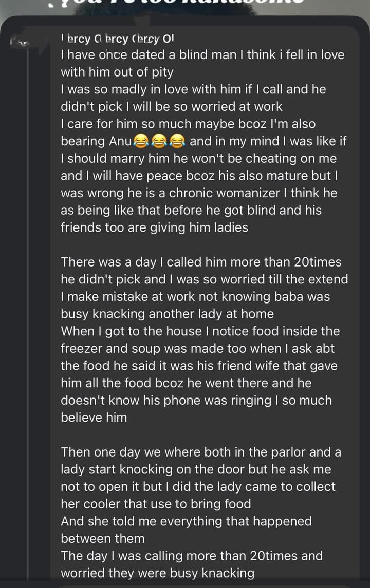Select the line starting "I was so madly in love"

[193, 89]
